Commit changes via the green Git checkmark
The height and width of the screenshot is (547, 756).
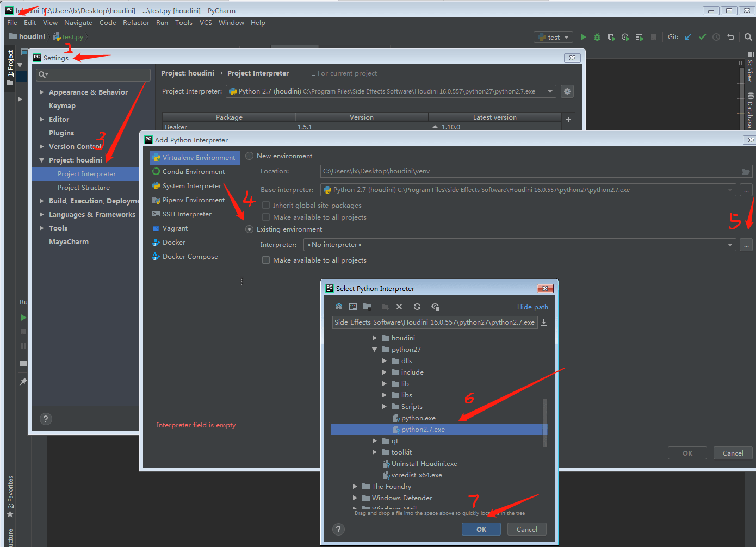(x=702, y=36)
